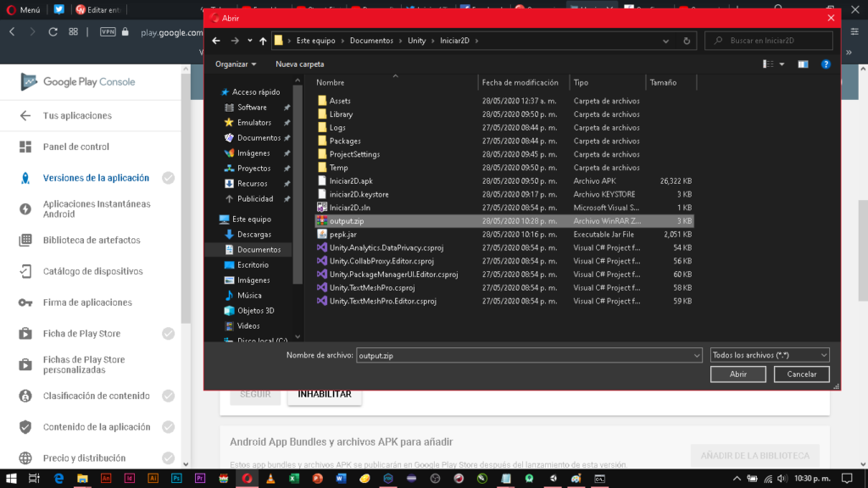868x488 pixels.
Task: Toggle the preview pane in file dialog
Action: (803, 64)
